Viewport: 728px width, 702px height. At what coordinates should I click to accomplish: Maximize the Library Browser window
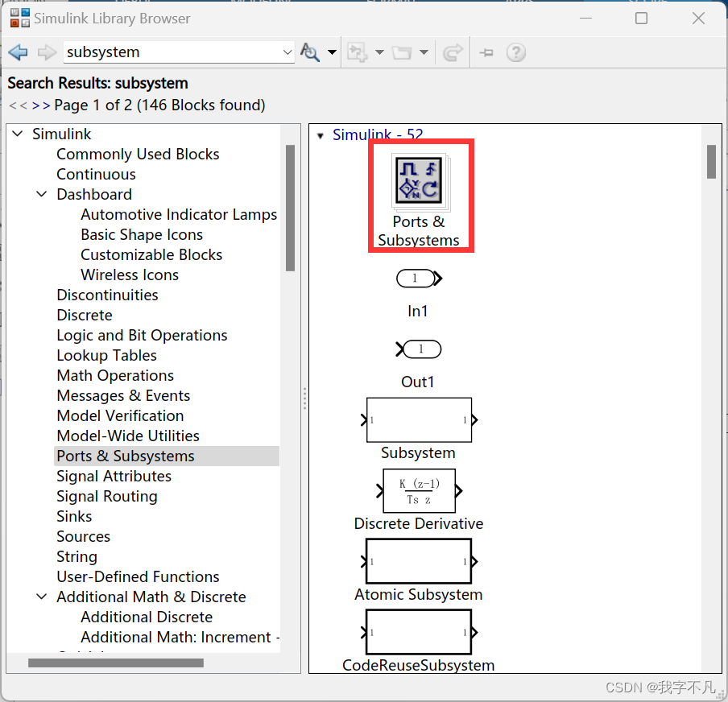[x=641, y=18]
